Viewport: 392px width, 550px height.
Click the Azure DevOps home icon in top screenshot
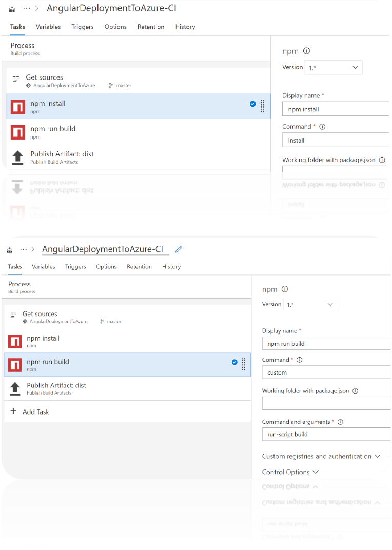point(12,9)
